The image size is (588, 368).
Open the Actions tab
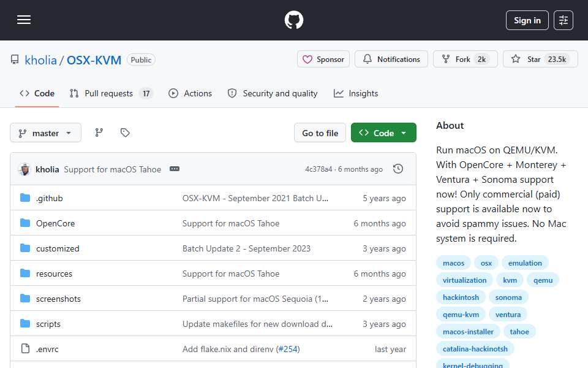[190, 93]
